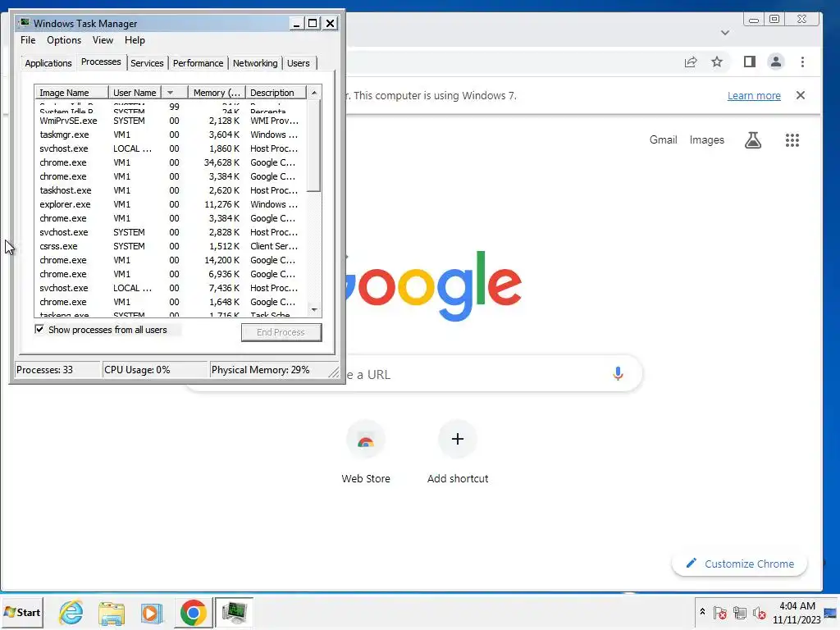Image resolution: width=840 pixels, height=630 pixels.
Task: Switch to Chrome taskbar icon
Action: (x=194, y=612)
